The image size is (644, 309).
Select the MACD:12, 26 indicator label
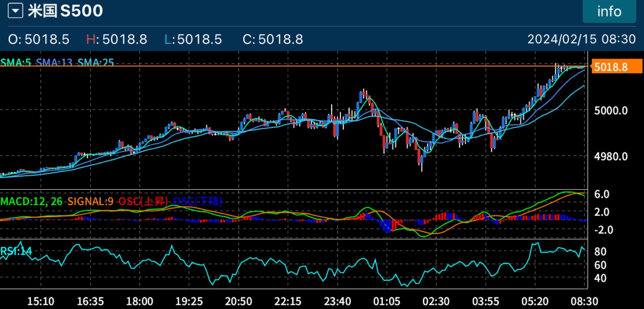32,201
